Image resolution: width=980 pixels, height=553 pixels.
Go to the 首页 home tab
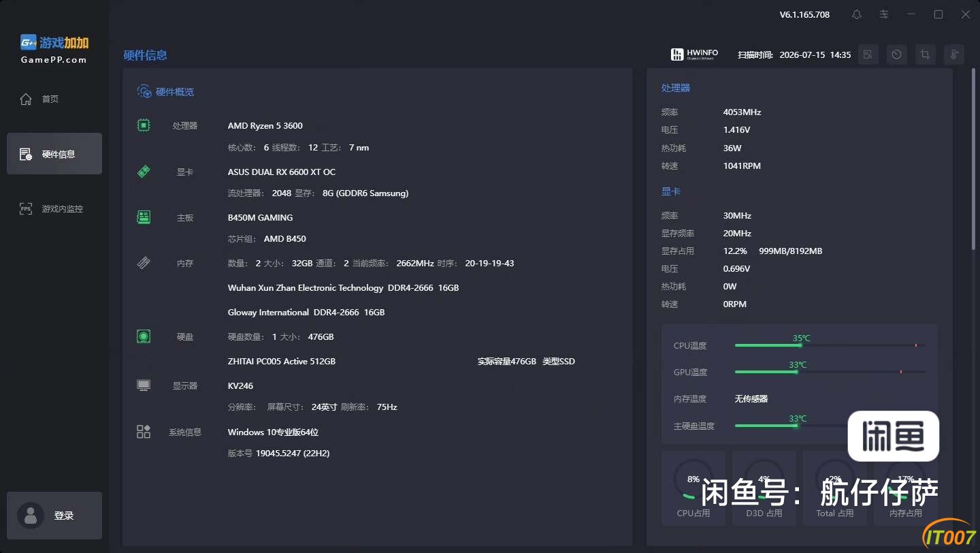click(x=54, y=99)
